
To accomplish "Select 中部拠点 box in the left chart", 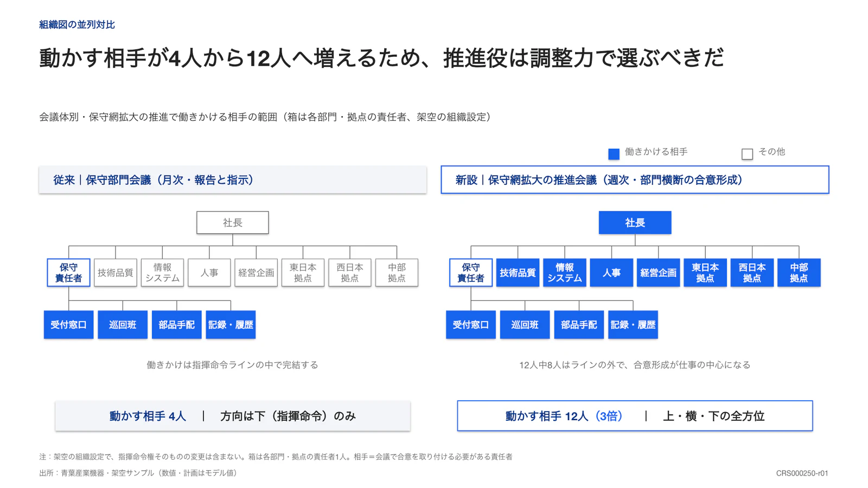I will pos(397,273).
